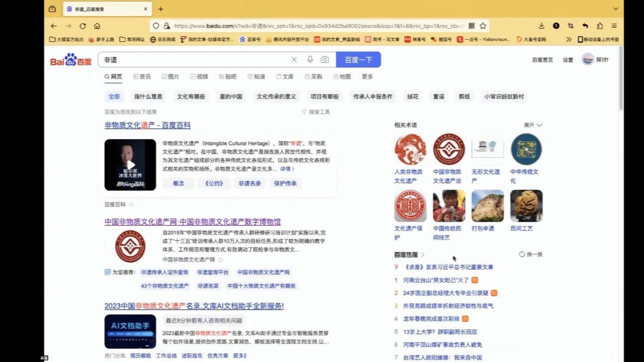Switch to the 视频 tab
Screen dimensions: 644x362
(x=199, y=76)
